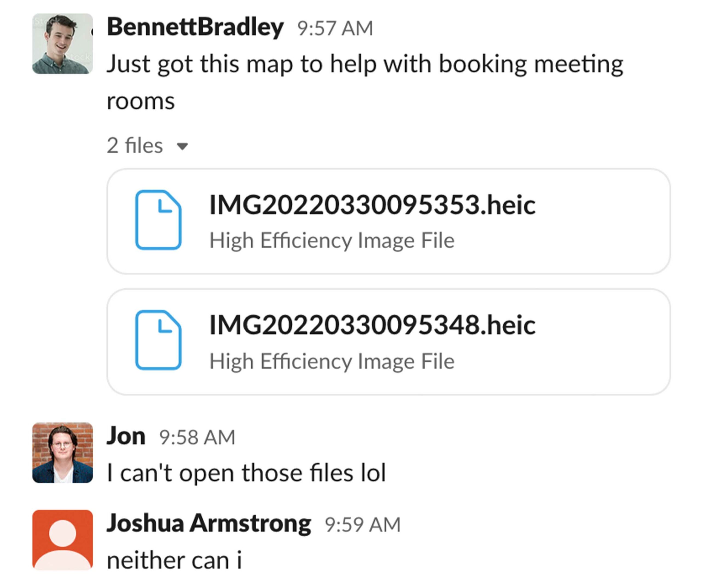Image resolution: width=701 pixels, height=588 pixels.
Task: Click the "I can't open those files lol" message
Action: [x=246, y=472]
